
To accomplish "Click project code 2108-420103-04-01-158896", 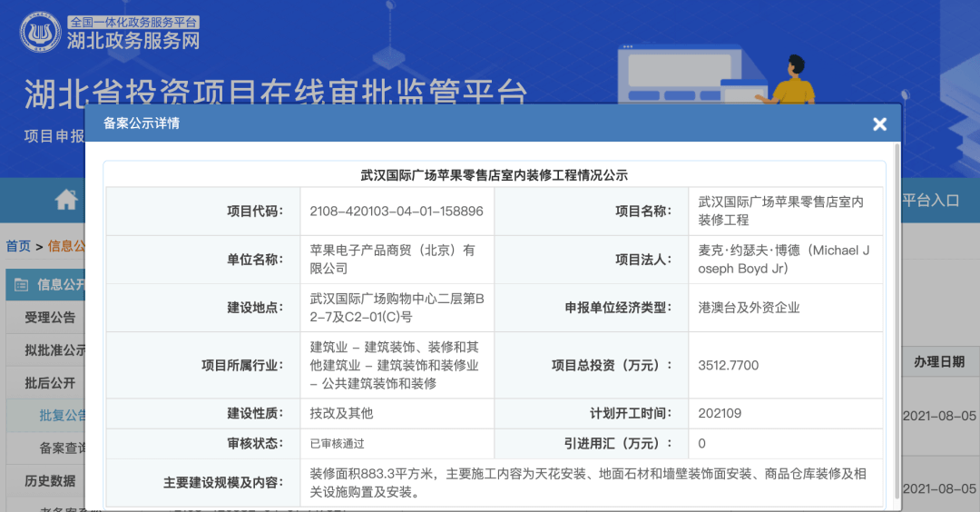I will click(x=397, y=212).
